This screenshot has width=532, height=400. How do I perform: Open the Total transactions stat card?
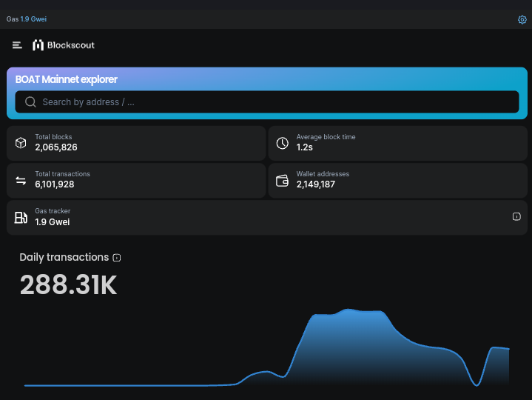(x=136, y=180)
